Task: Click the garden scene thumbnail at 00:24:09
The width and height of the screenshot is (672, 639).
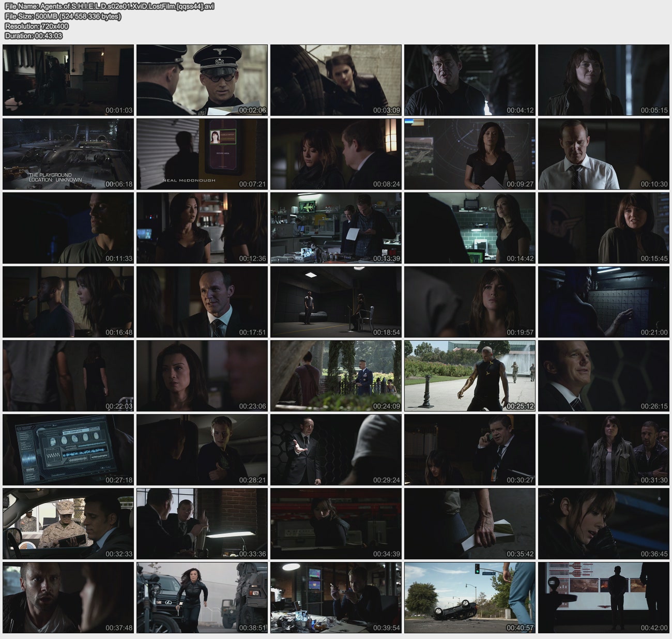Action: coord(336,376)
